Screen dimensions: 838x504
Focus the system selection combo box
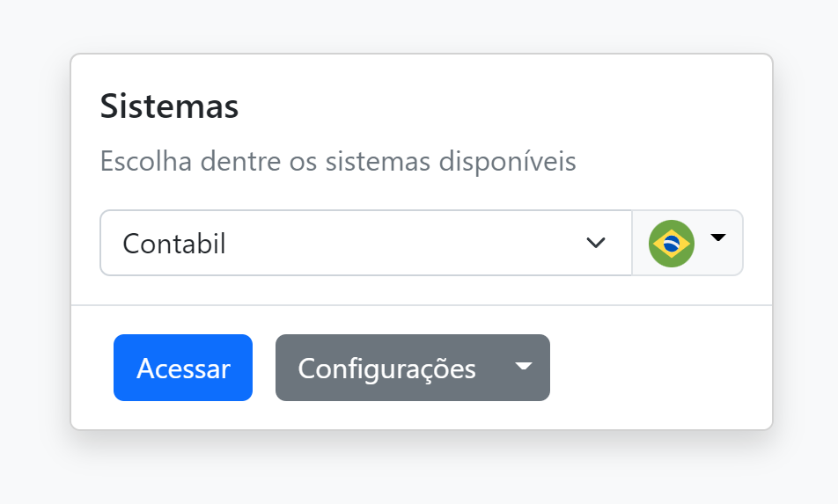(x=365, y=243)
